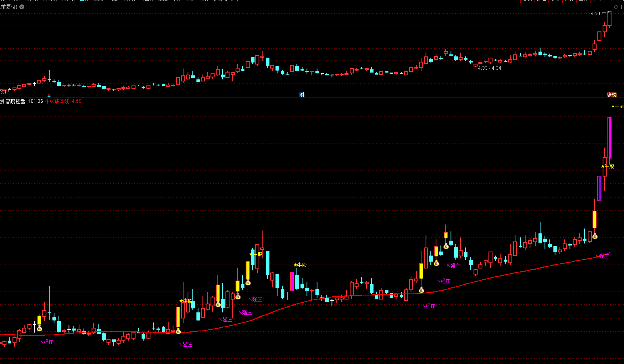Select the 高度控盘 191.36 indicator label

pyautogui.click(x=24, y=101)
